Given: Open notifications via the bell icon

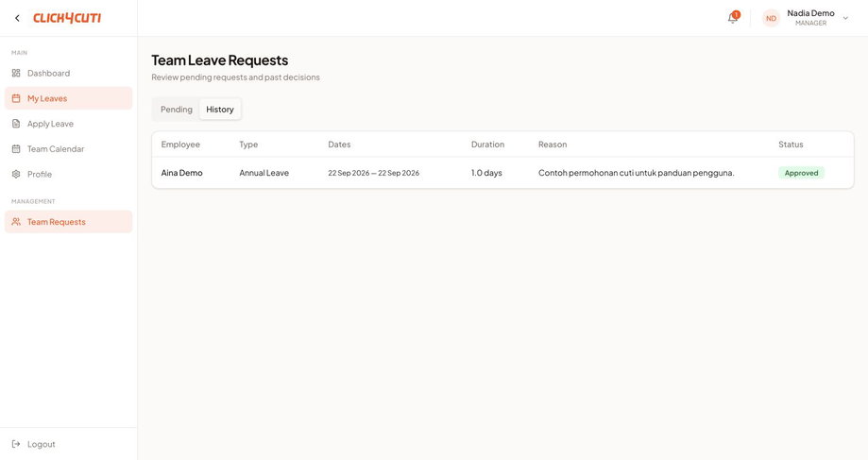Looking at the screenshot, I should tap(732, 18).
